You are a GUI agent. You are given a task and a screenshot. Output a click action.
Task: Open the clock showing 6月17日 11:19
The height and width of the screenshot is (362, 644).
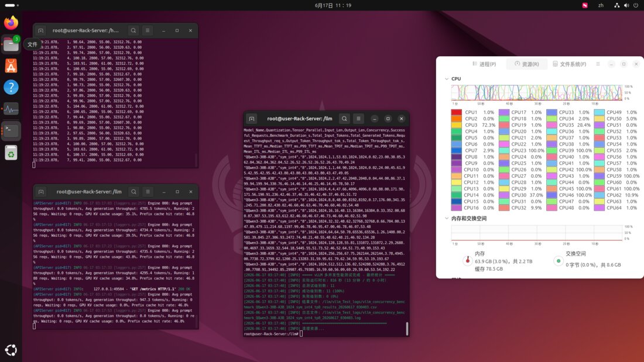(333, 5)
